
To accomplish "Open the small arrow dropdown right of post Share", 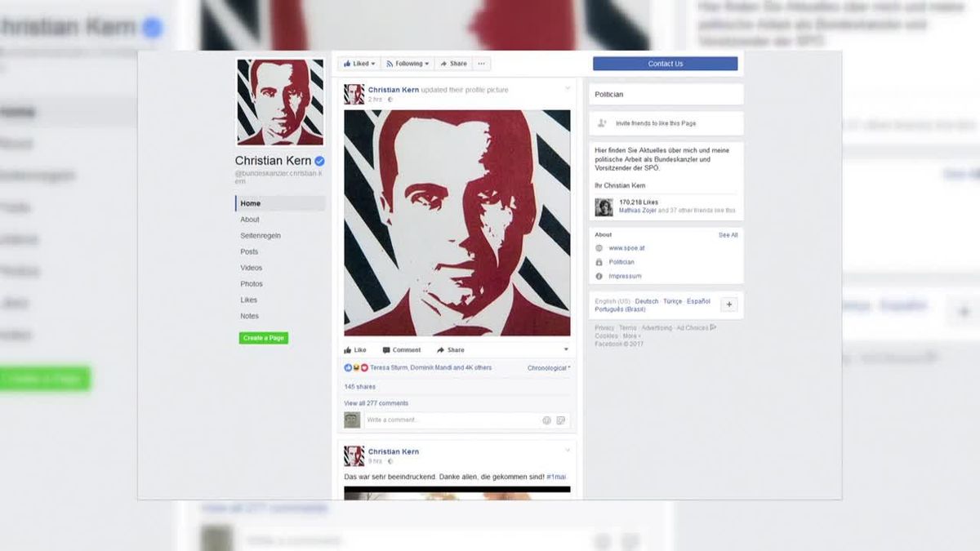I will click(566, 349).
